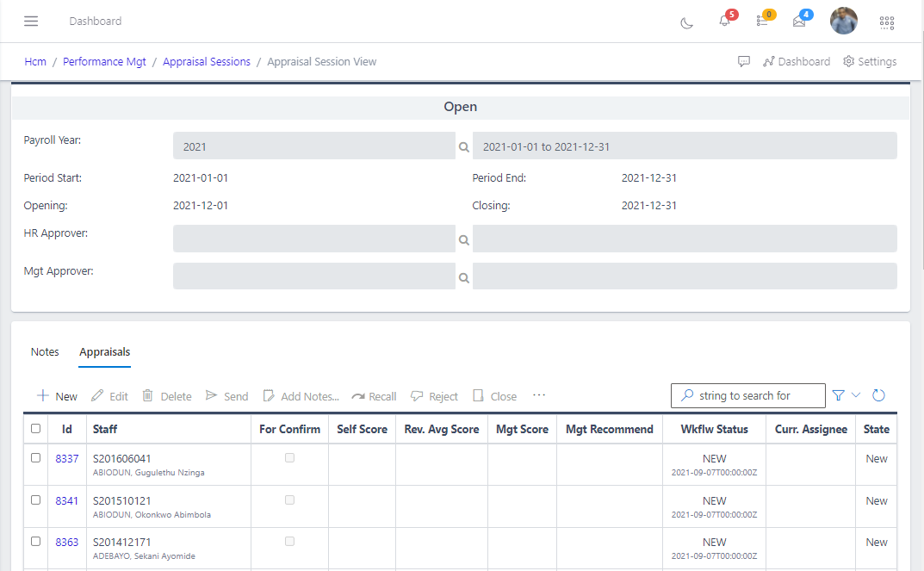The height and width of the screenshot is (571, 924).
Task: Toggle dark mode with the moon icon
Action: coord(686,24)
